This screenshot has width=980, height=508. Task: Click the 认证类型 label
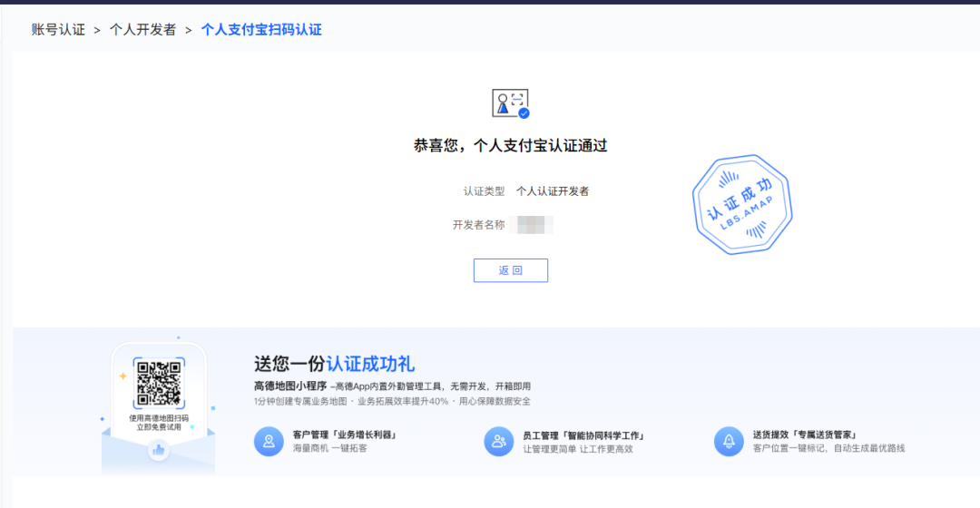484,191
